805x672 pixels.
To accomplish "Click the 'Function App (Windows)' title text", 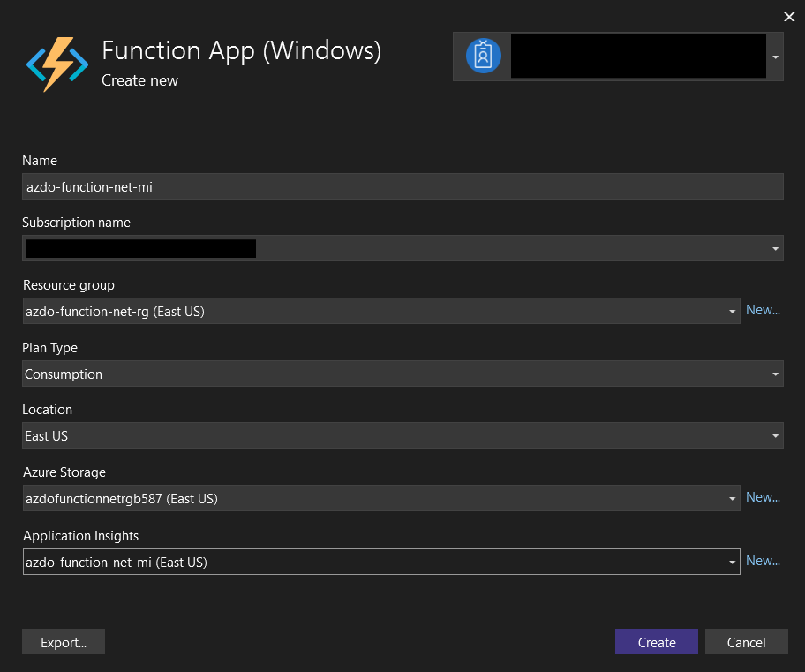I will pyautogui.click(x=241, y=51).
